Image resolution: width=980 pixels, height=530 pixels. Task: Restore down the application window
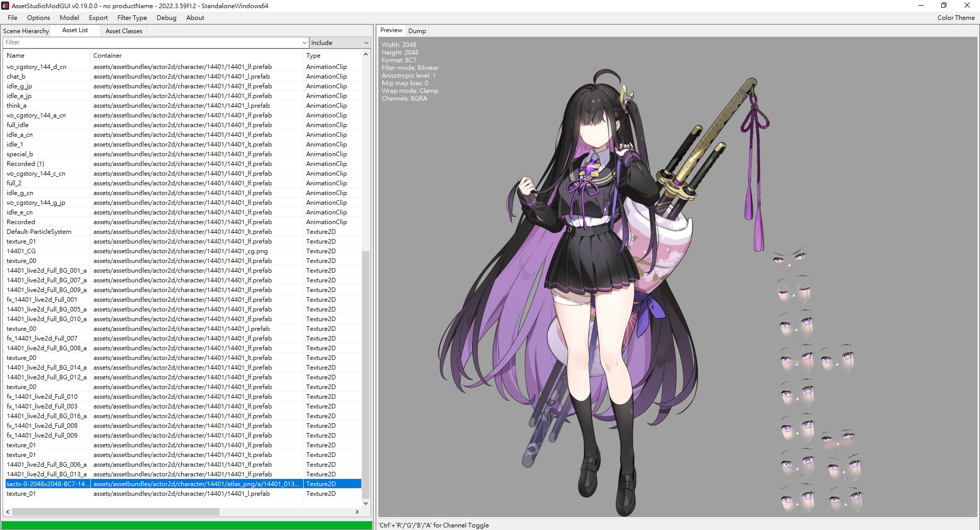[x=943, y=6]
